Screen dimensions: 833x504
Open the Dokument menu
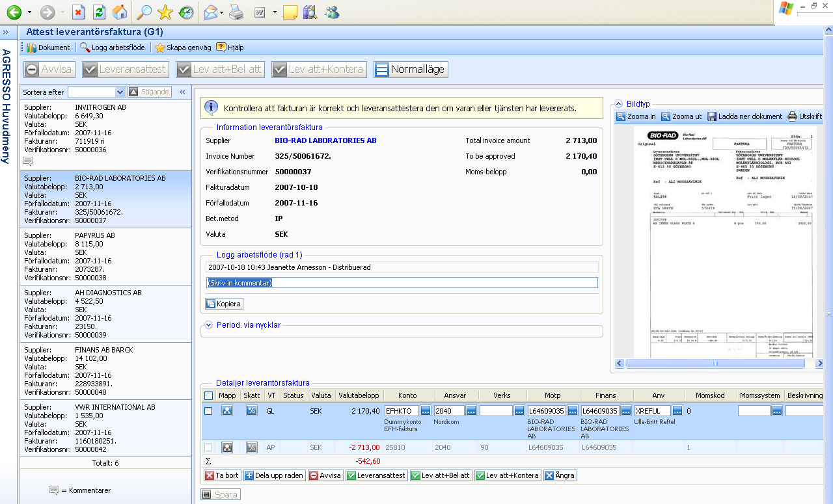click(48, 47)
